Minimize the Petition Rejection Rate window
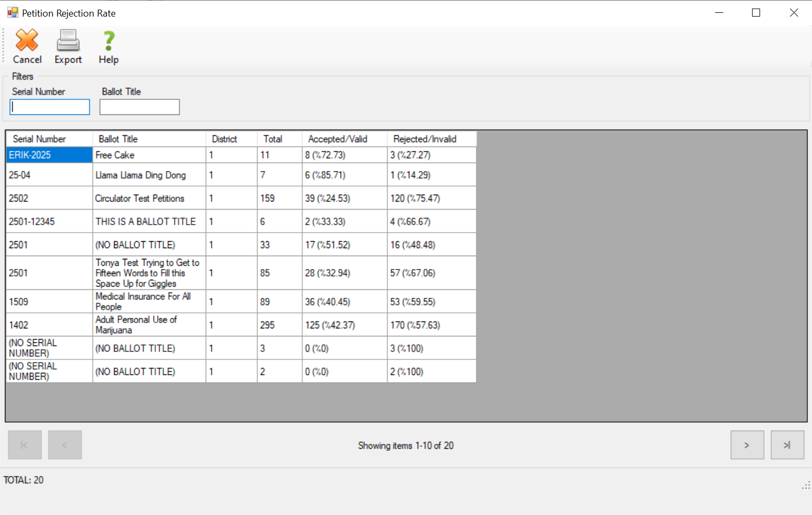This screenshot has width=812, height=515. tap(719, 13)
